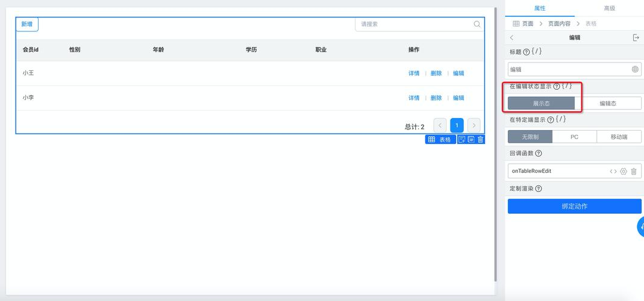
Task: Select the 移动端 device option
Action: click(619, 137)
